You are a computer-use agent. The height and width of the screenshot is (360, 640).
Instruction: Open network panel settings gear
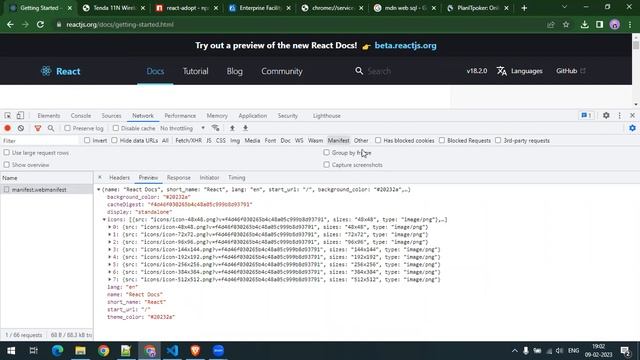[x=632, y=128]
